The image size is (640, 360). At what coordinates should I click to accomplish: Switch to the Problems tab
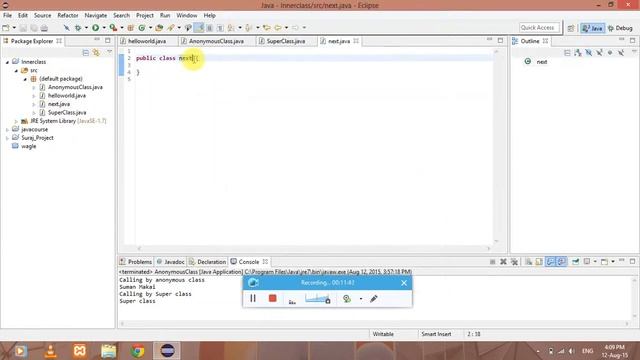(x=136, y=262)
